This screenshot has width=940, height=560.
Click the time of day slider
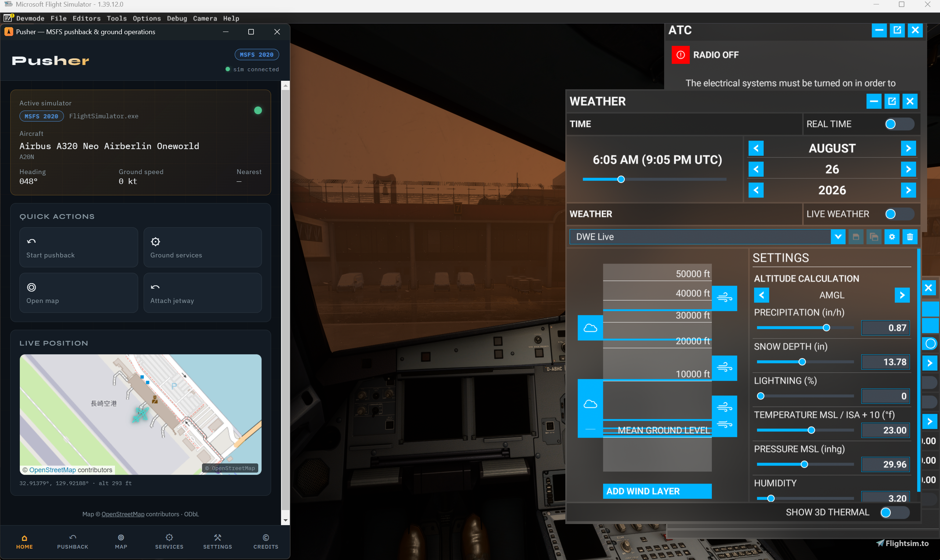pos(654,179)
